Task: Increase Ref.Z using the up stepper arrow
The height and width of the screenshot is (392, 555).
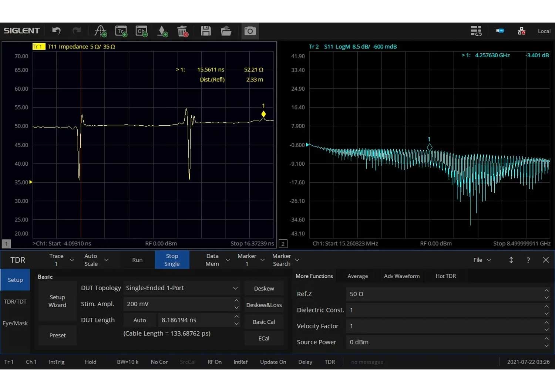Action: [546, 291]
